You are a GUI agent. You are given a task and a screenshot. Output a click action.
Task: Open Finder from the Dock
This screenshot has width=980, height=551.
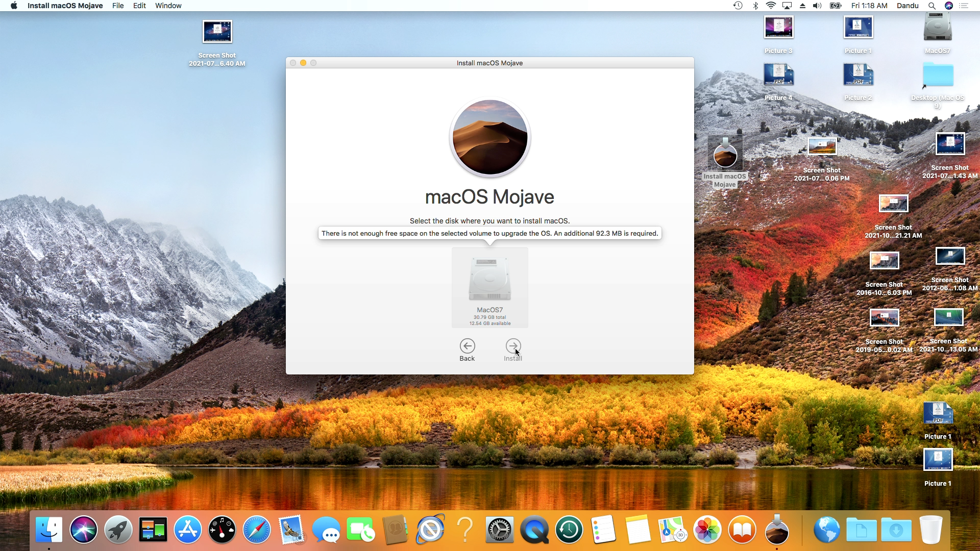(x=49, y=530)
